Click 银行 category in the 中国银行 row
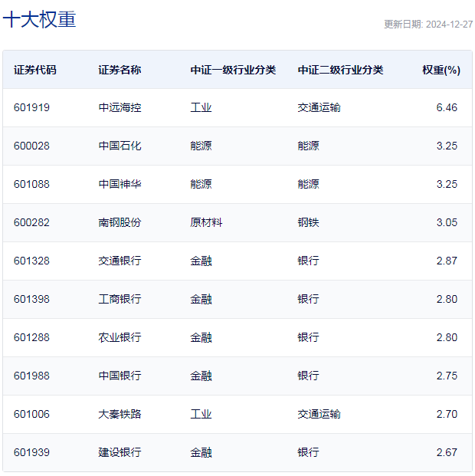Viewport: 475px width, 476px height. point(309,376)
